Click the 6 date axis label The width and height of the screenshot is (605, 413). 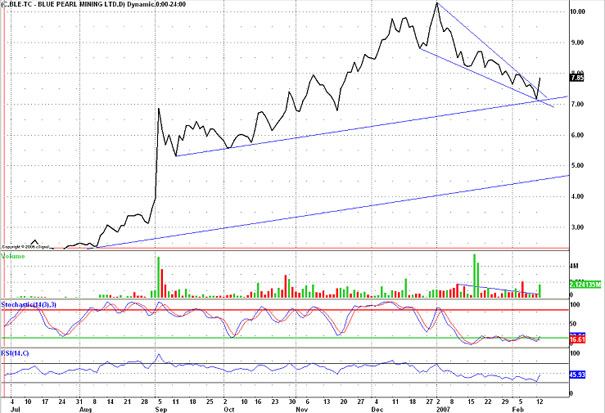(x=308, y=402)
